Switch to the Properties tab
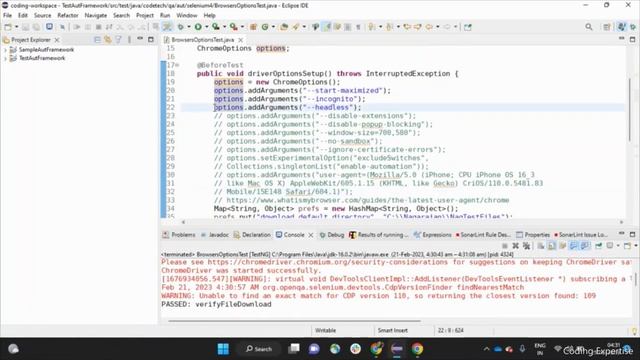Viewport: 640px width, 360px height. click(x=533, y=235)
